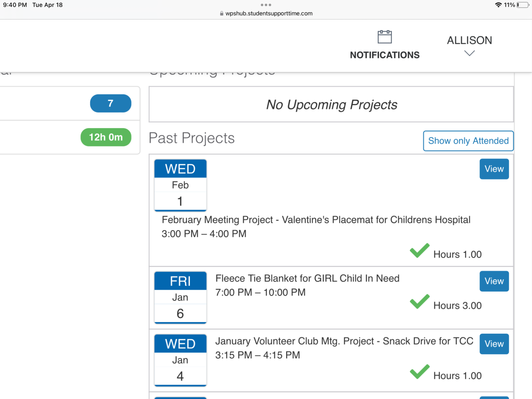Tap the FRI Jan 6 date tile
The width and height of the screenshot is (532, 399).
[x=180, y=298]
